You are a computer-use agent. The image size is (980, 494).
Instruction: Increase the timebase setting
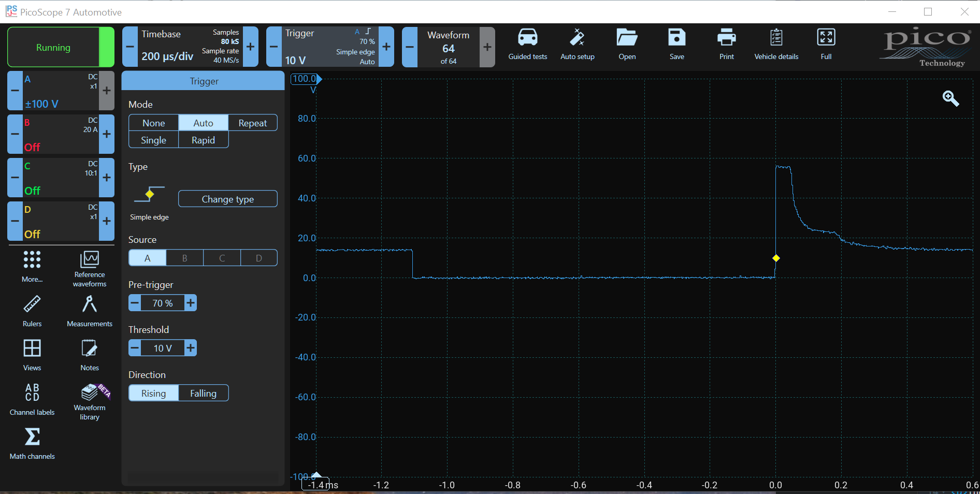click(x=251, y=47)
